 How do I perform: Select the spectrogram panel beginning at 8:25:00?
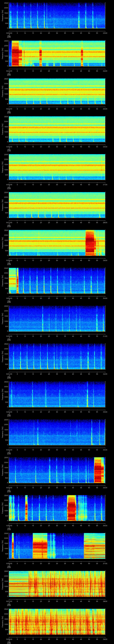pos(57,129)
